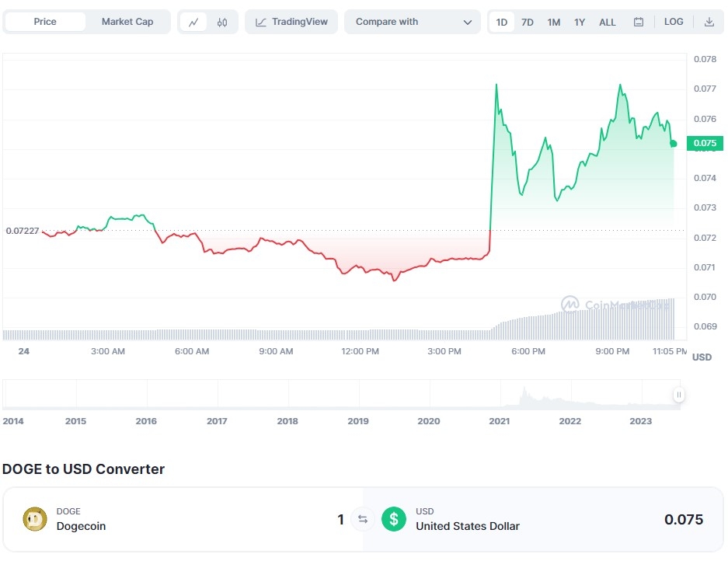The width and height of the screenshot is (728, 561).
Task: Switch to candlestick chart icon
Action: click(222, 22)
